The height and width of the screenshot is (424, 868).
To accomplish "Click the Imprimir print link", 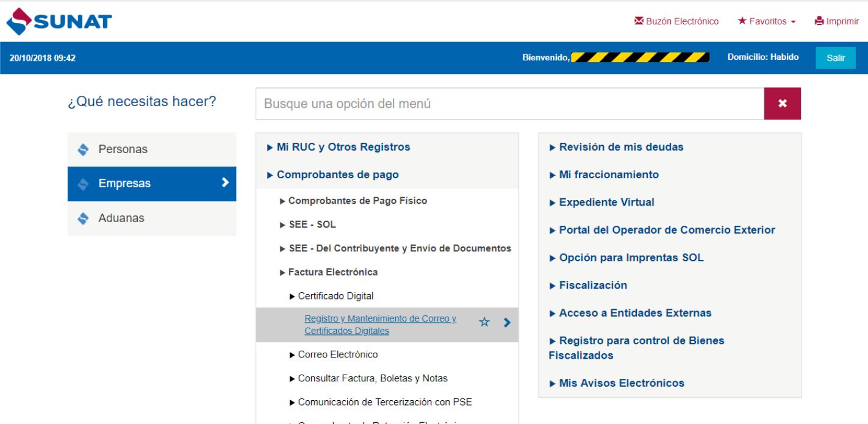I will pyautogui.click(x=837, y=21).
